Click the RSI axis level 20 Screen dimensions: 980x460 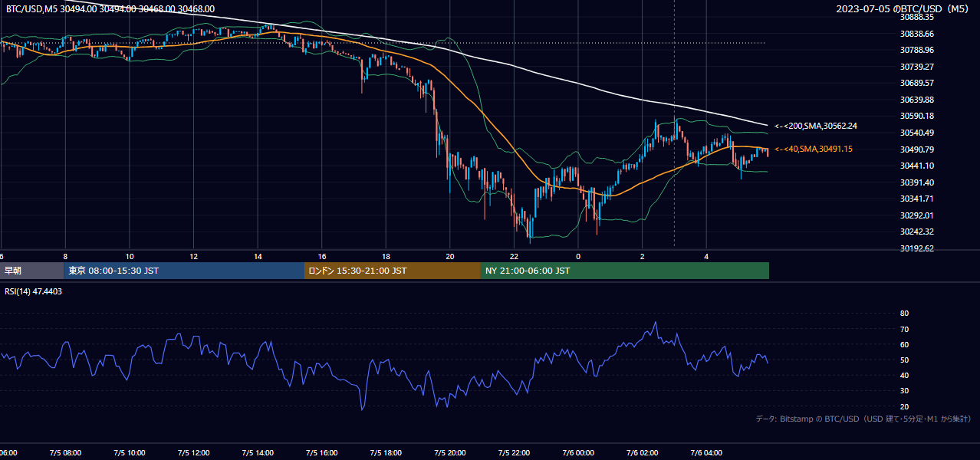point(904,406)
